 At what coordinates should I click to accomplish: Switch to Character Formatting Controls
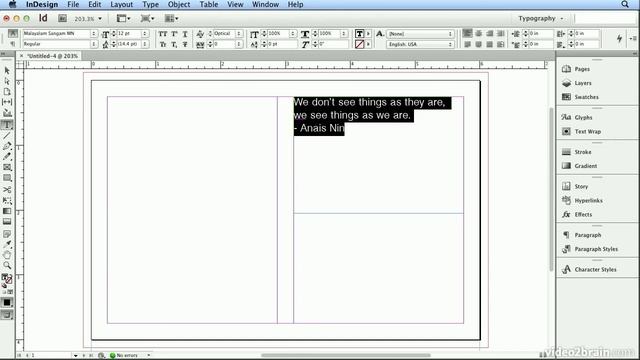(13, 33)
